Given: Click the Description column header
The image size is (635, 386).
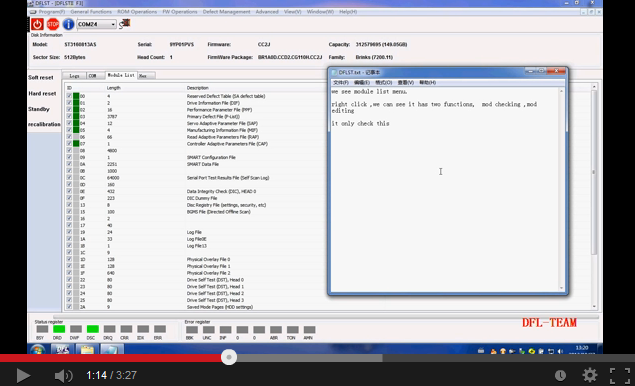Looking at the screenshot, I should coord(198,88).
